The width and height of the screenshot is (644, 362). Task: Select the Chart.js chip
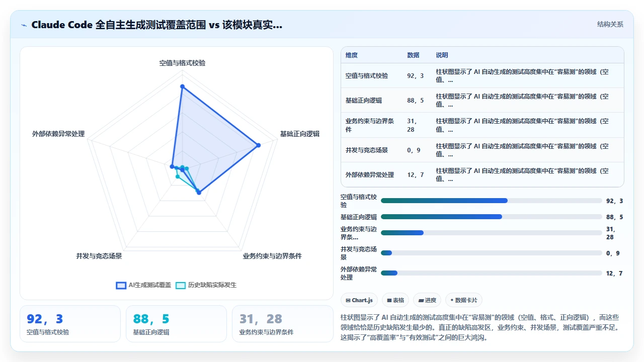pos(359,300)
